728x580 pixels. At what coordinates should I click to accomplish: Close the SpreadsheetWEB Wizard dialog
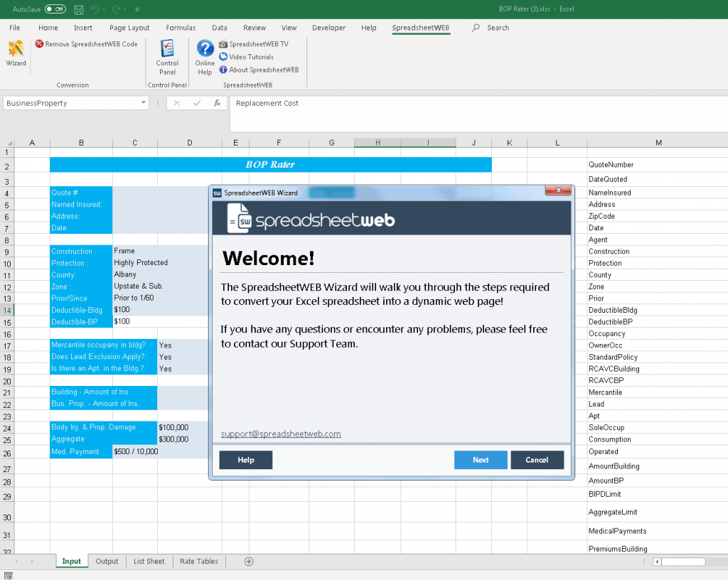coord(558,190)
